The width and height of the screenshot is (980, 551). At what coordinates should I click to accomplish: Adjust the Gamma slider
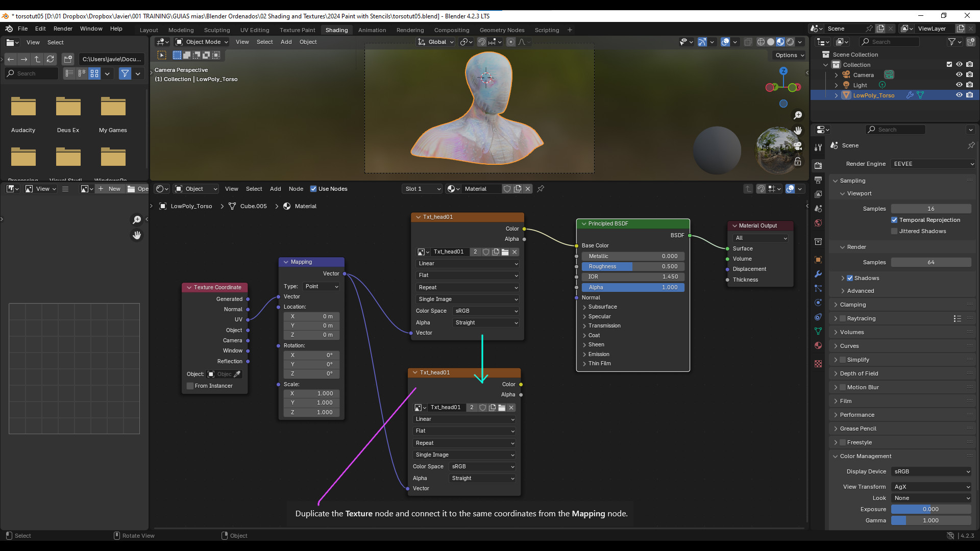[x=931, y=520]
